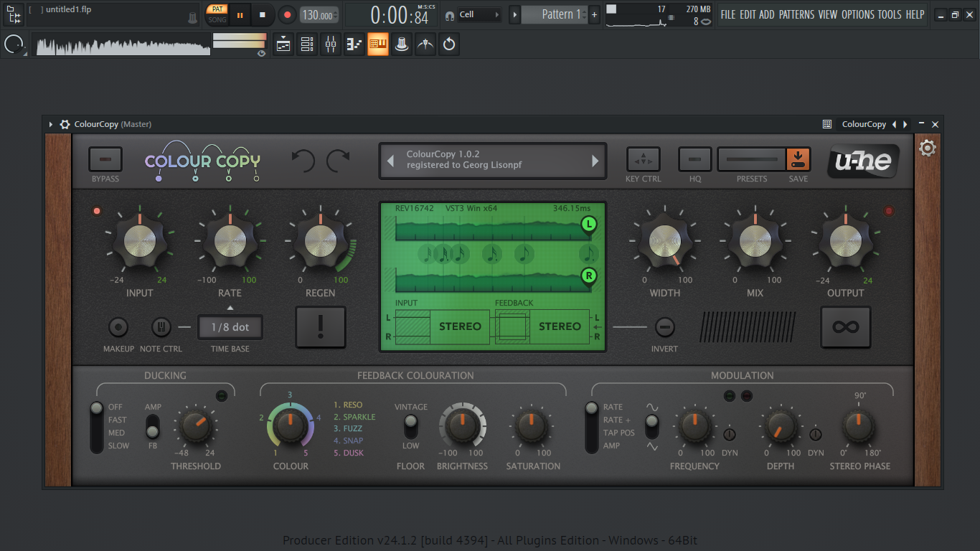
Task: Open ColourCopy settings gear at right edge
Action: (928, 149)
